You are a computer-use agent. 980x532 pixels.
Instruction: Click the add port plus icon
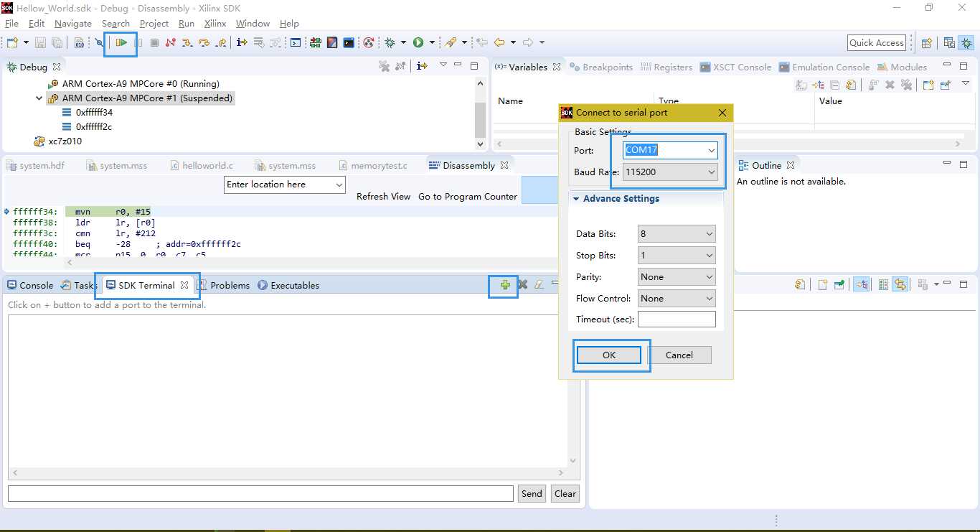[505, 285]
